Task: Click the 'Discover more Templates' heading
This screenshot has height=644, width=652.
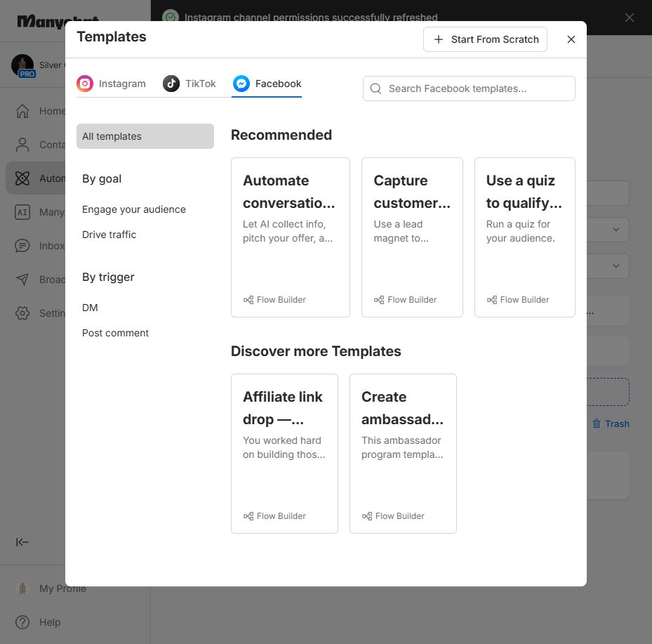Action: coord(316,351)
